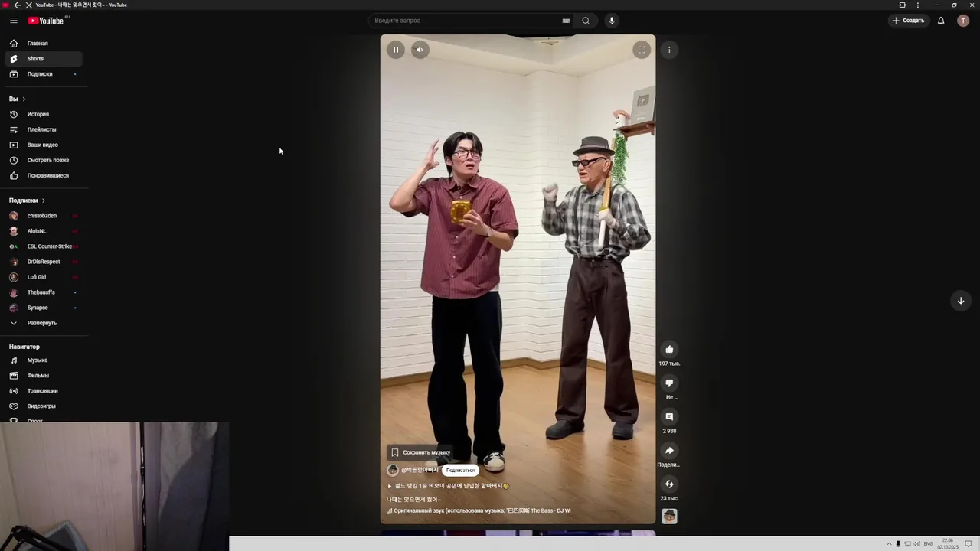Go back with browser arrow
Screen dimensions: 980x551
(x=18, y=5)
